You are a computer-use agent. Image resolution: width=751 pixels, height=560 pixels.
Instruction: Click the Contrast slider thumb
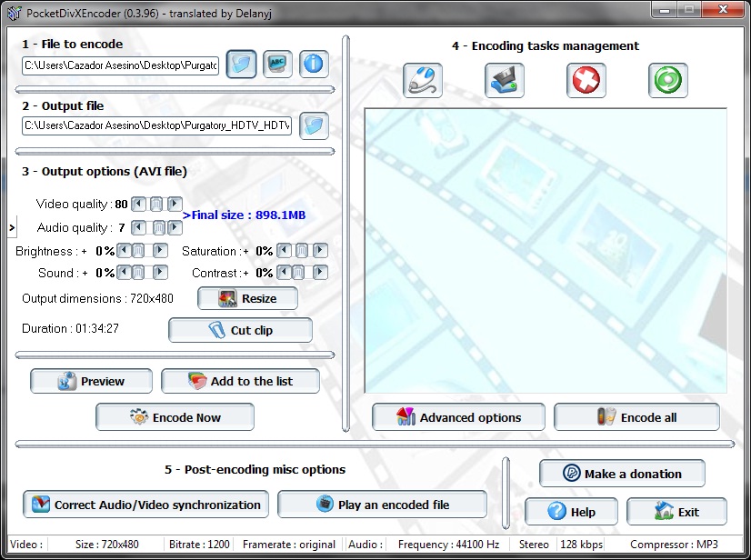[298, 273]
